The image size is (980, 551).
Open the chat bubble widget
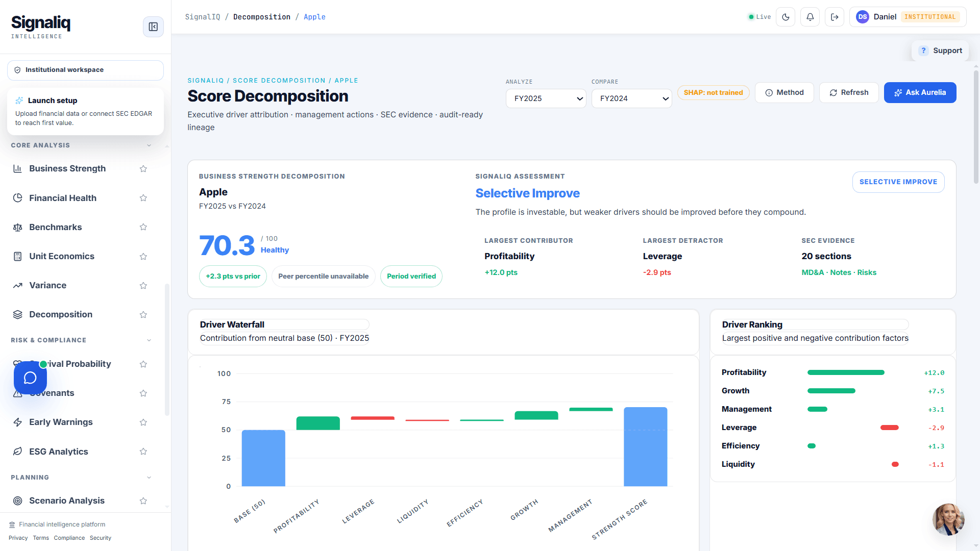click(30, 378)
